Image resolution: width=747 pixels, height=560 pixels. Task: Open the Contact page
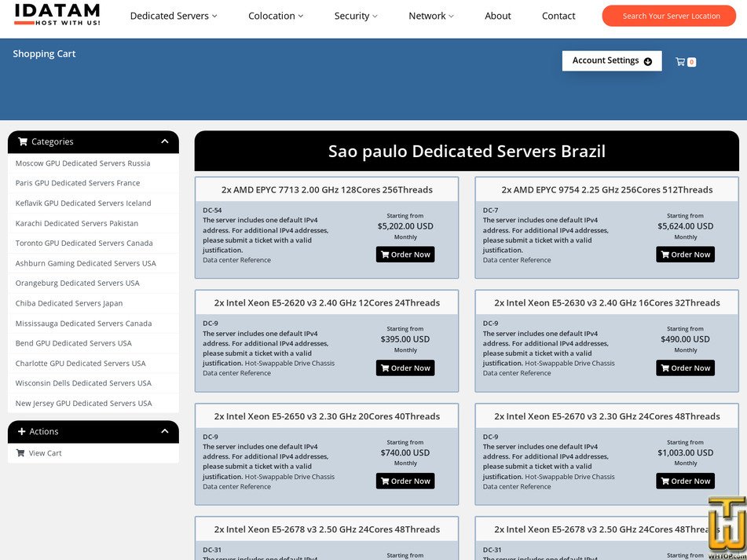tap(558, 16)
